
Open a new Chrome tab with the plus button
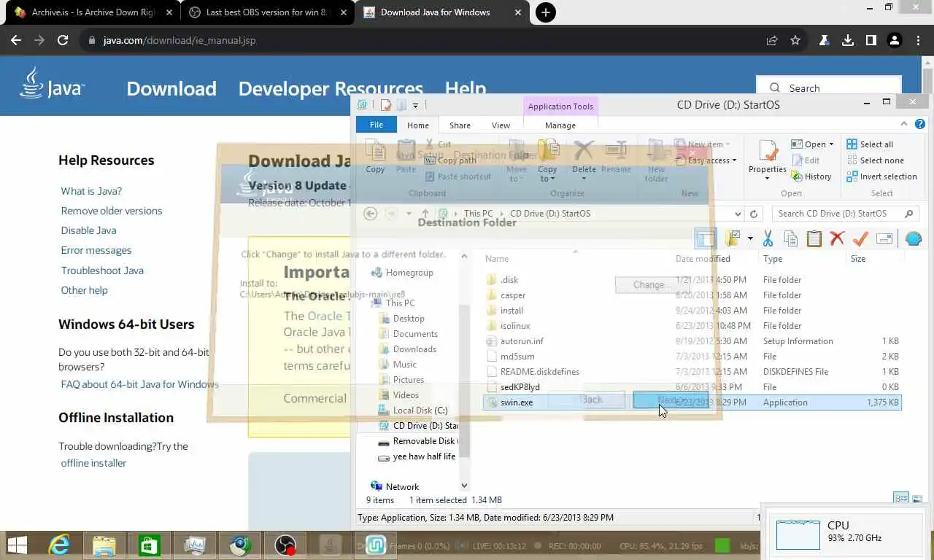coord(545,12)
